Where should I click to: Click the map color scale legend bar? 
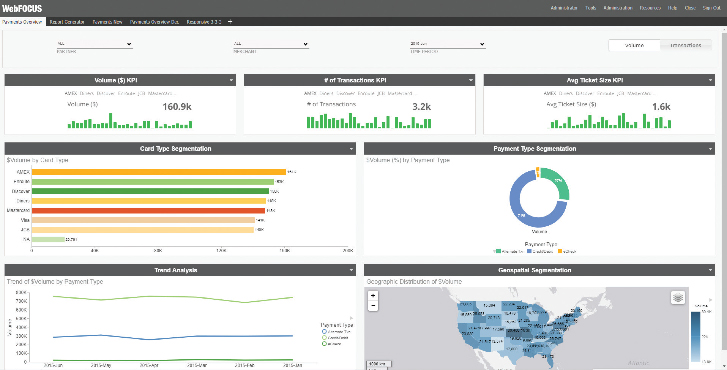[695, 337]
